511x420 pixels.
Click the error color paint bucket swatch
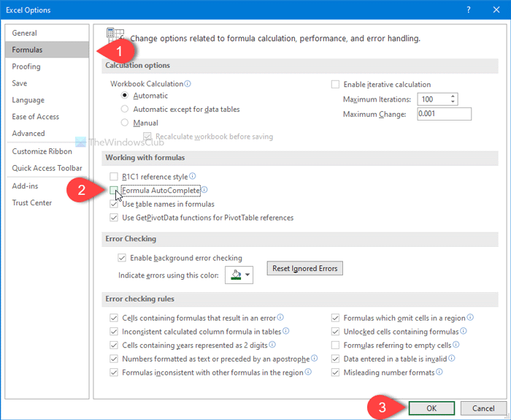(236, 275)
